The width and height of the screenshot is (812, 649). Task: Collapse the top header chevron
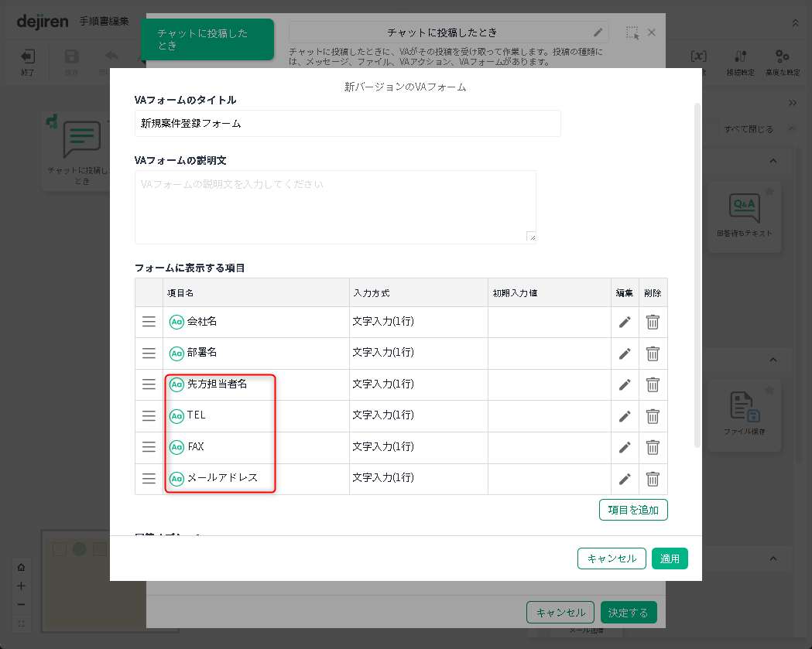point(795,23)
